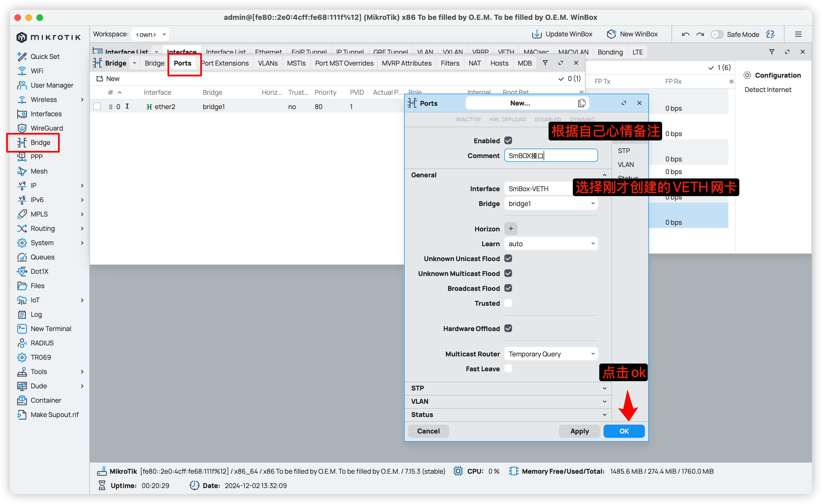Expand the STP section in Ports dialog

[508, 388]
